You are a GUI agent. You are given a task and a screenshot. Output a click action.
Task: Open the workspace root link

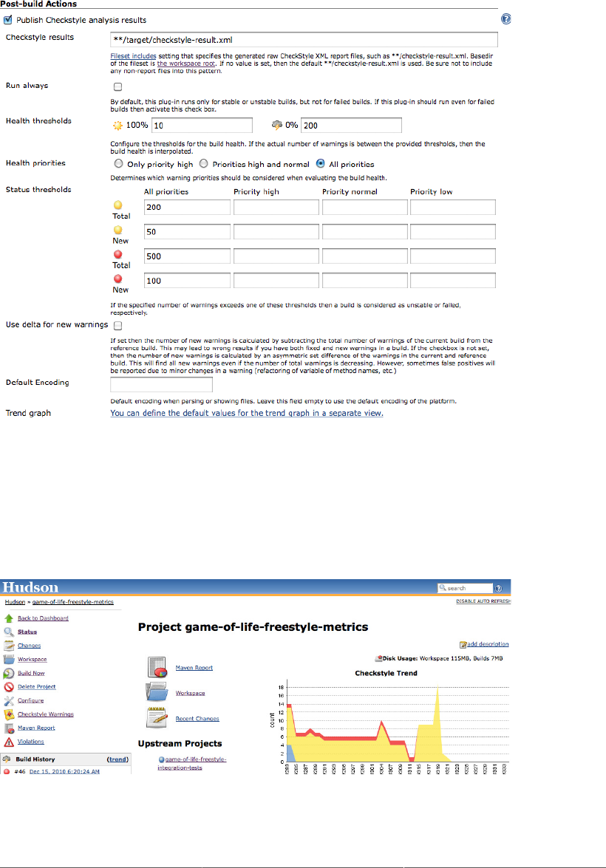click(x=185, y=63)
